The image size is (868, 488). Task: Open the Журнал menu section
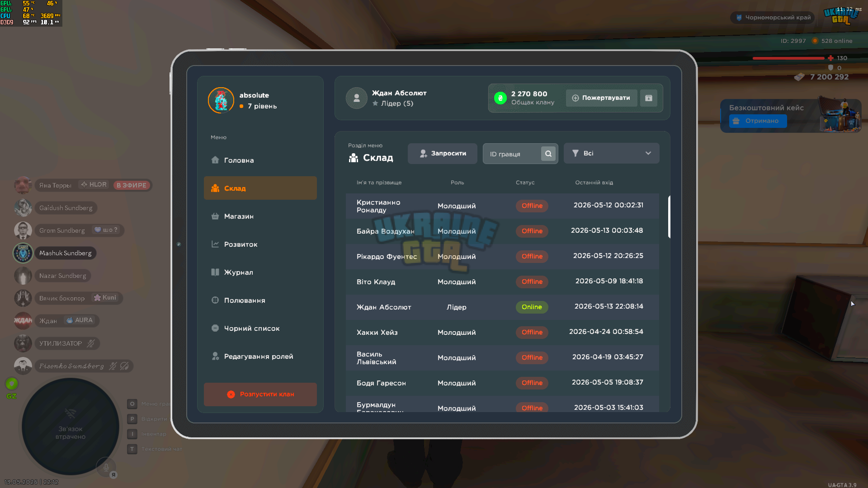pyautogui.click(x=260, y=272)
